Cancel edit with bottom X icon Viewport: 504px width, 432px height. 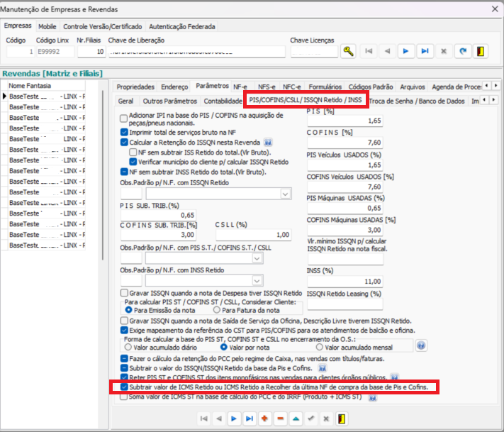tap(326, 419)
